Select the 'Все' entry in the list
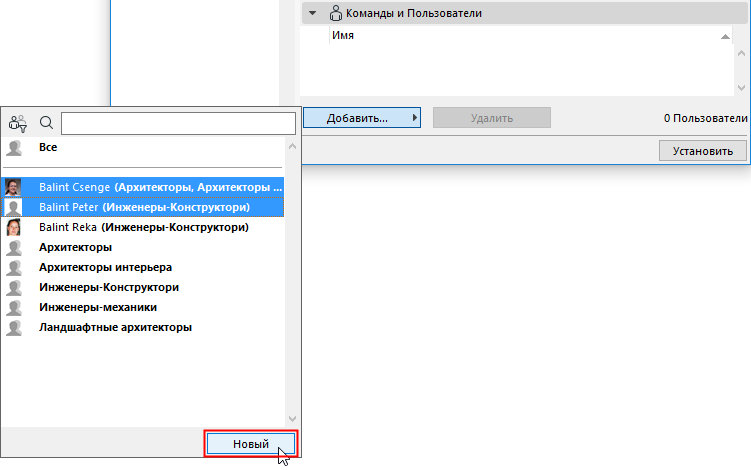The image size is (751, 470). tap(142, 148)
